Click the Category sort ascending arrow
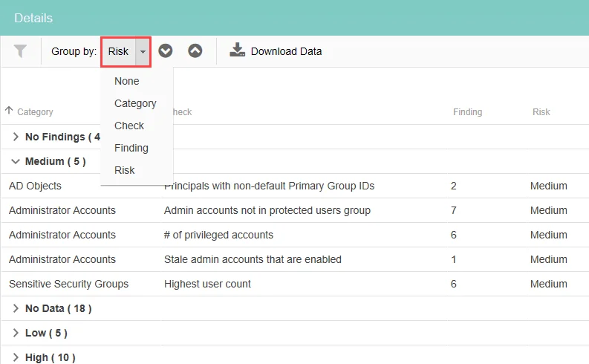The width and height of the screenshot is (589, 364). pyautogui.click(x=9, y=111)
